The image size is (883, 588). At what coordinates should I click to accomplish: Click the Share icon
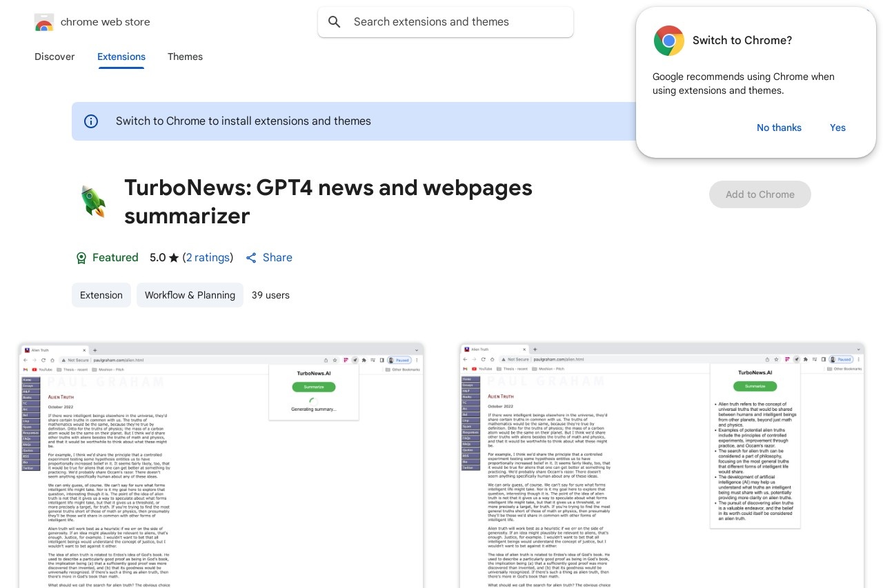click(x=251, y=258)
